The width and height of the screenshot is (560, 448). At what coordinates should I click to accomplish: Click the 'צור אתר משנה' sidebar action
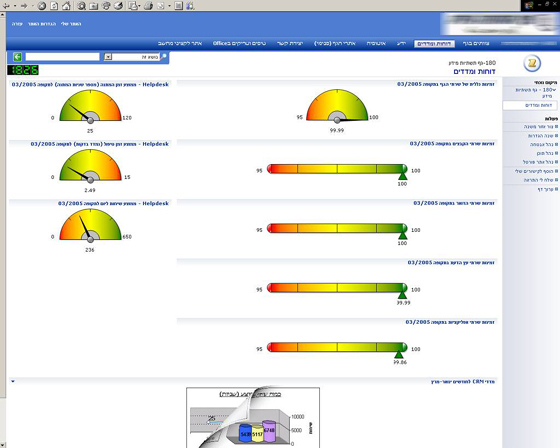[539, 127]
